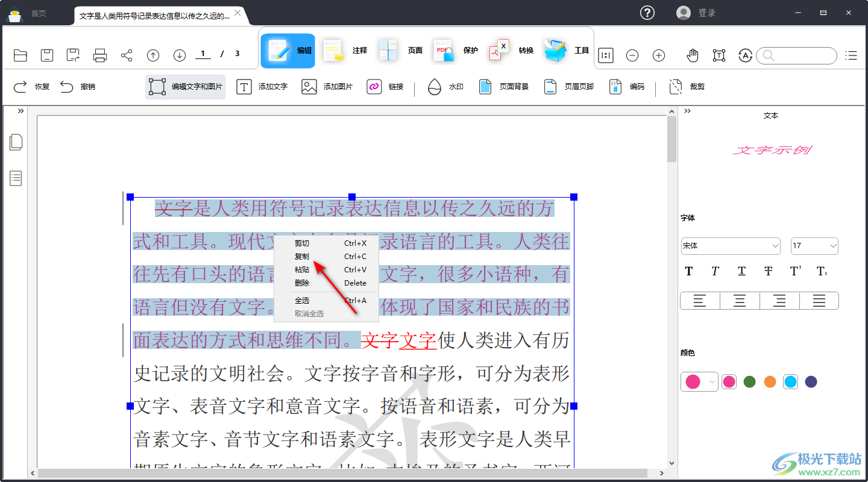Toggle strikethrough text formatting

pyautogui.click(x=768, y=271)
